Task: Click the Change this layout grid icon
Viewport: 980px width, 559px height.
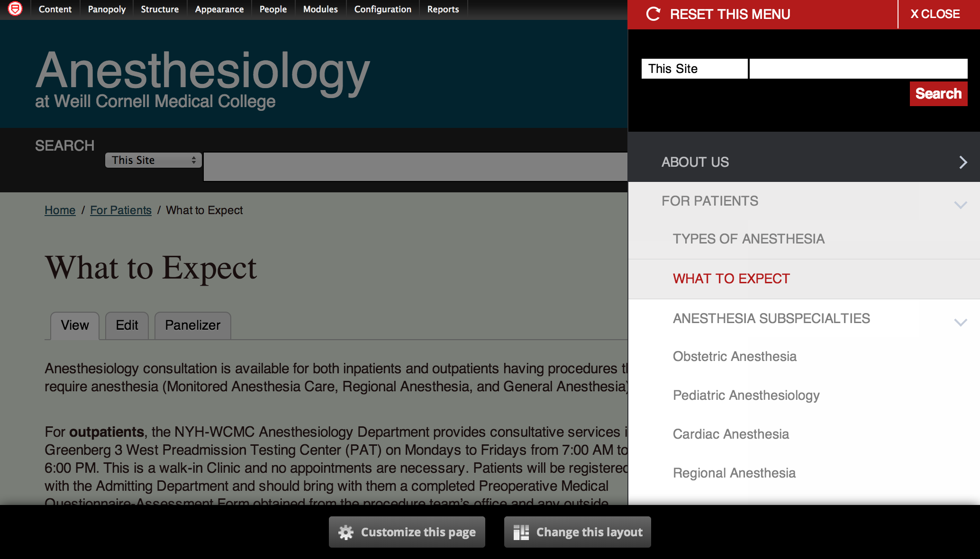Action: pyautogui.click(x=522, y=532)
